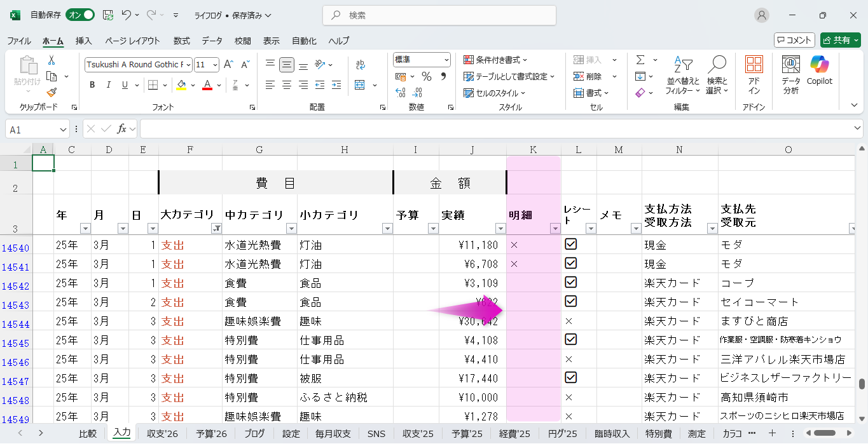This screenshot has height=444, width=868.
Task: Uncheck receipt checkbox in row 14540
Action: (x=570, y=245)
